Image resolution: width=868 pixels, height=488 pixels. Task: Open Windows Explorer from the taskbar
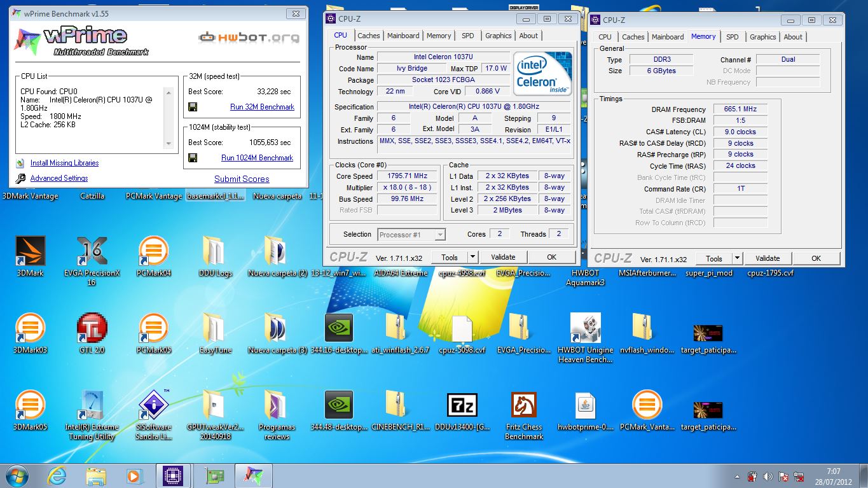pos(96,475)
